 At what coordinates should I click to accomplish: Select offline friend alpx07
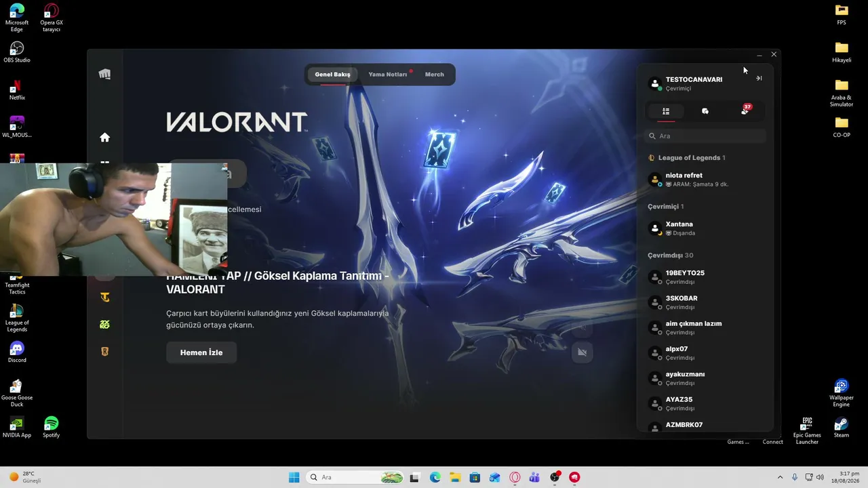click(705, 353)
